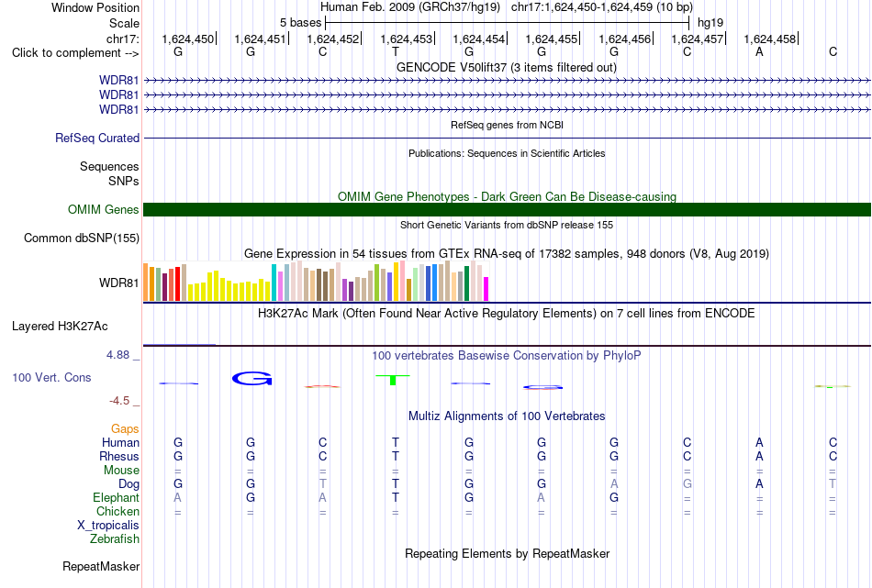The height and width of the screenshot is (588, 872).
Task: Click the hg19 label beside the scale bar
Action: click(710, 23)
